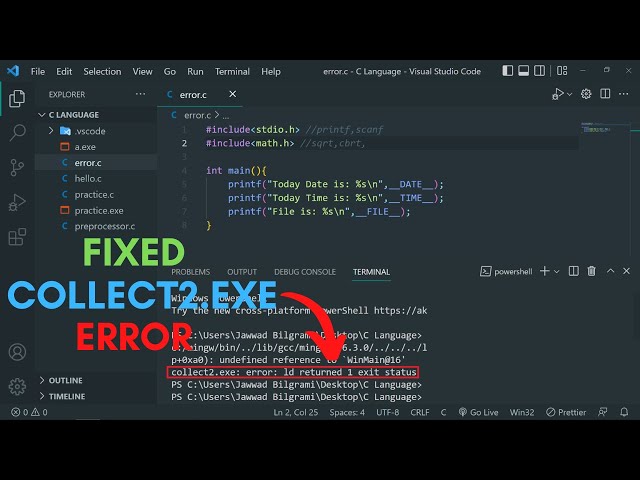Click errors and warnings status item
Image resolution: width=640 pixels, height=480 pixels.
coord(29,412)
